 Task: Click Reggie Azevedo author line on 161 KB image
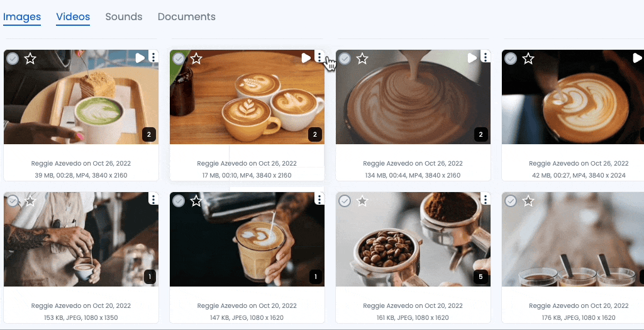tap(413, 305)
